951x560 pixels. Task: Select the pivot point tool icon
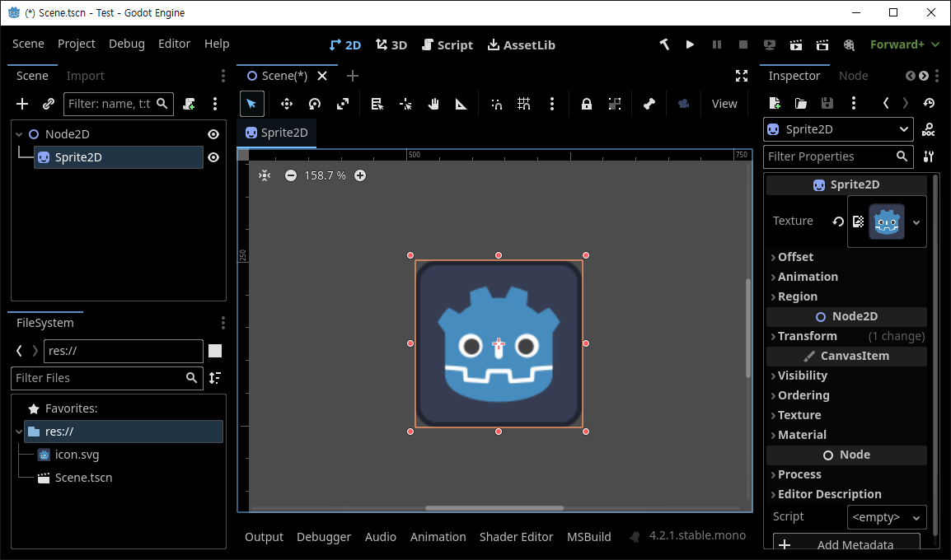(405, 104)
